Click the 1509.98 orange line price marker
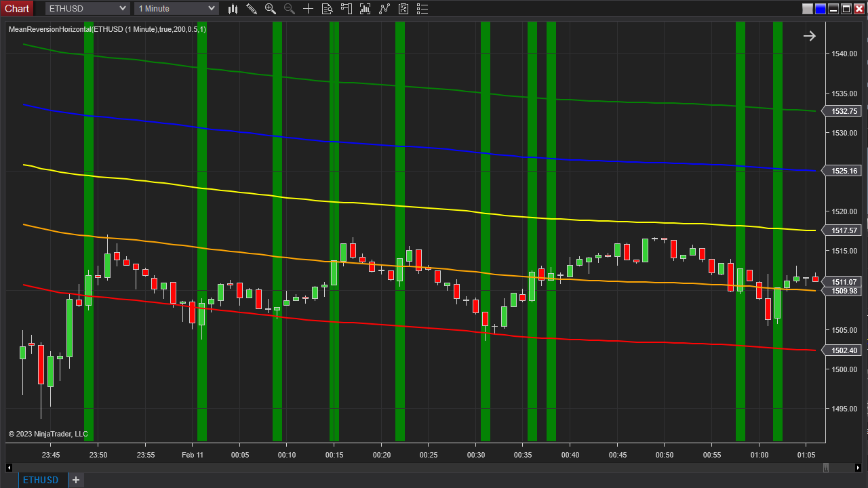 click(x=842, y=291)
